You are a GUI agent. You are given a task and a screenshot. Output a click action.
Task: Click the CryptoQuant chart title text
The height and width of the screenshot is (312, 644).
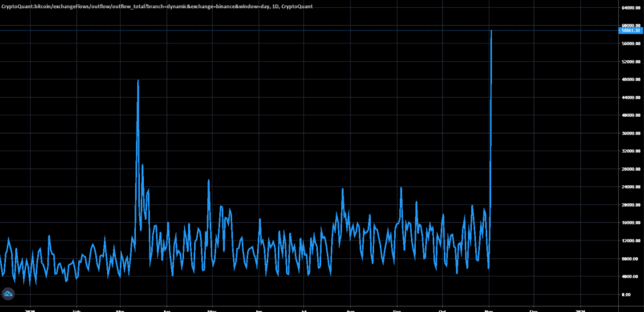coord(157,6)
